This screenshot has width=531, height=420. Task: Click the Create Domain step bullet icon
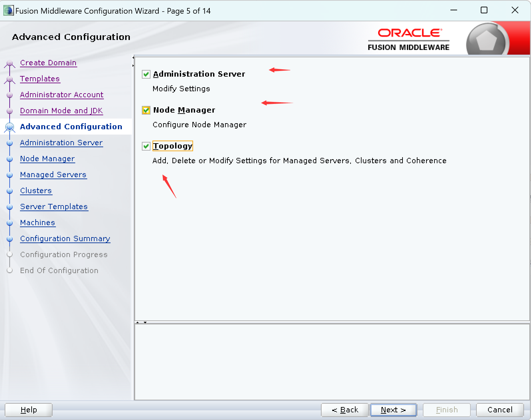click(x=10, y=63)
